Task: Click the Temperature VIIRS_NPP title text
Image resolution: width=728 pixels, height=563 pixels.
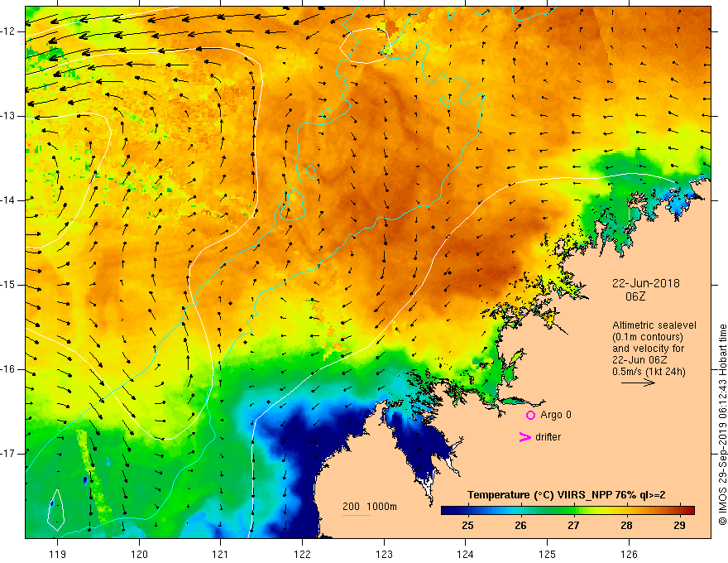Action: tap(566, 495)
